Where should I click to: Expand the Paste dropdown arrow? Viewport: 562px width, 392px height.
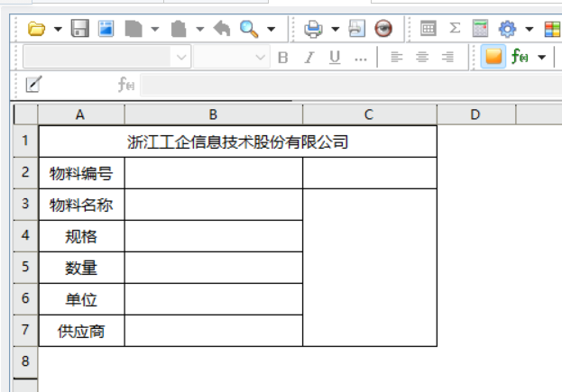200,29
